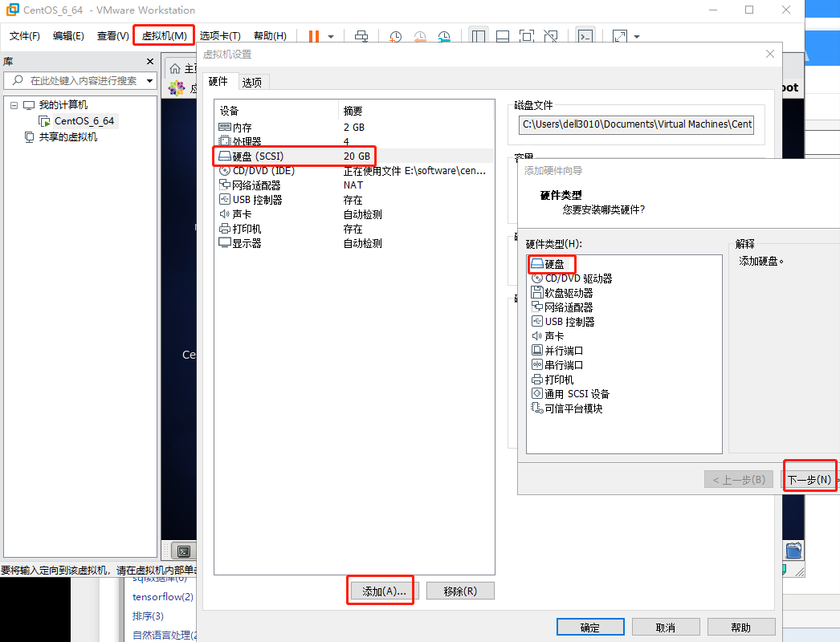Select 声卡 in the device list
This screenshot has height=642, width=840.
[353, 214]
